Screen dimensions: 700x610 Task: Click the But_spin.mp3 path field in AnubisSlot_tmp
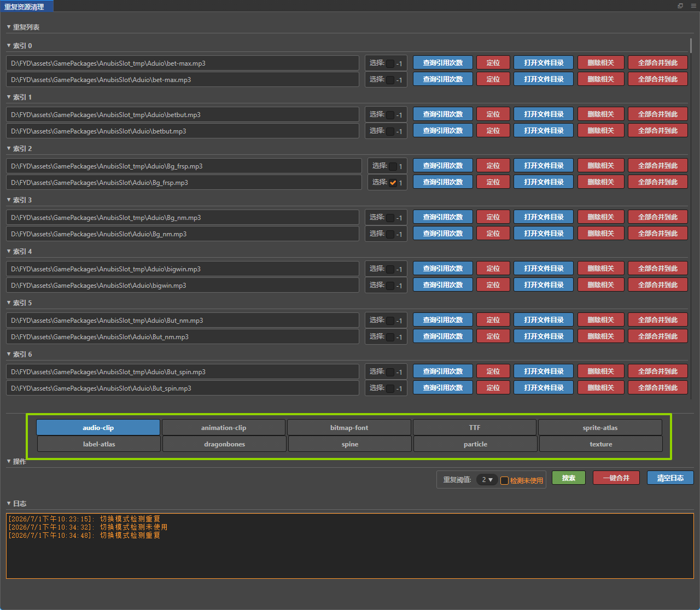183,372
